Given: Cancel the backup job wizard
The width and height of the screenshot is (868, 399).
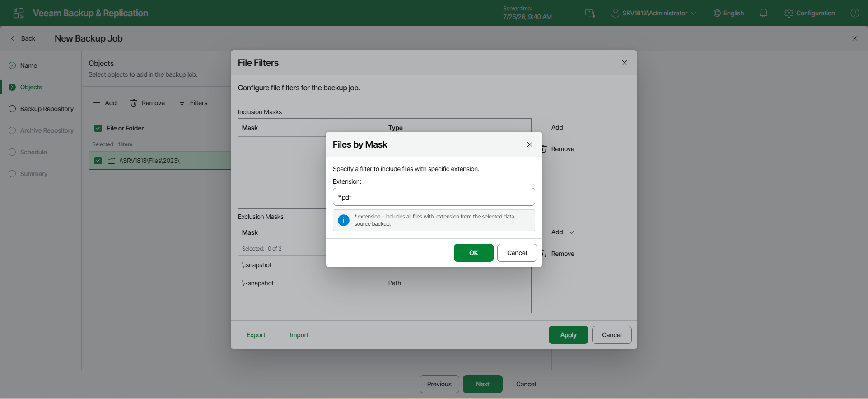Looking at the screenshot, I should 526,384.
